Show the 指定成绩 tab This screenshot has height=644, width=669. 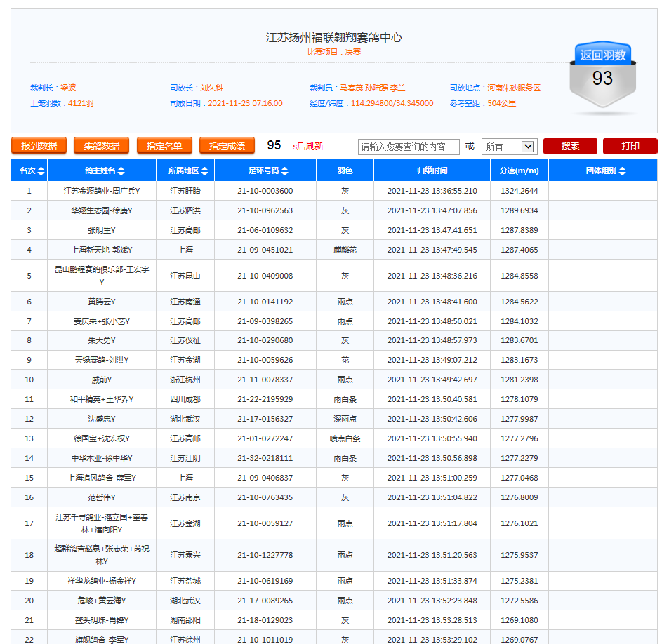coord(227,146)
